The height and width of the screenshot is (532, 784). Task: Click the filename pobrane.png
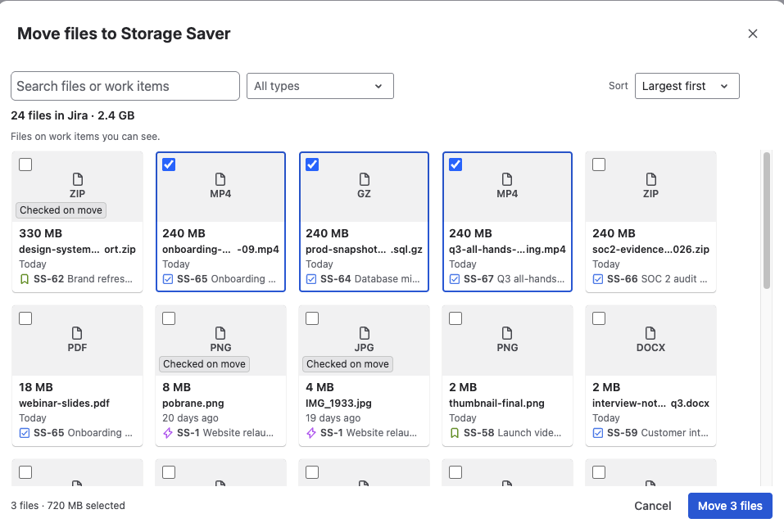(x=193, y=404)
